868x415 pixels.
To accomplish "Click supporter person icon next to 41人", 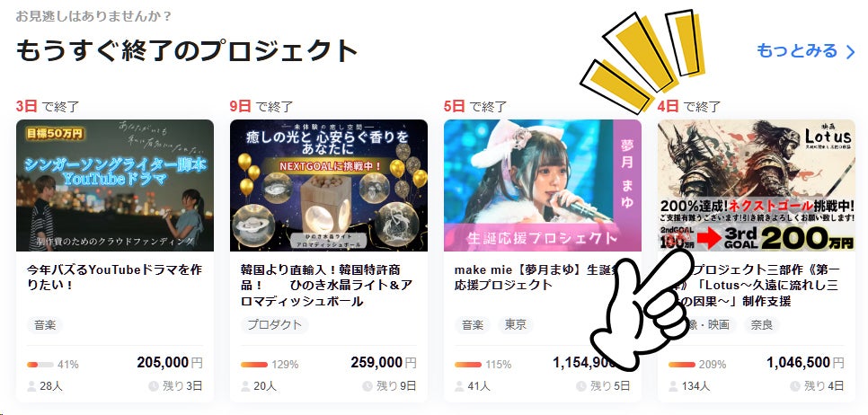I will (459, 386).
